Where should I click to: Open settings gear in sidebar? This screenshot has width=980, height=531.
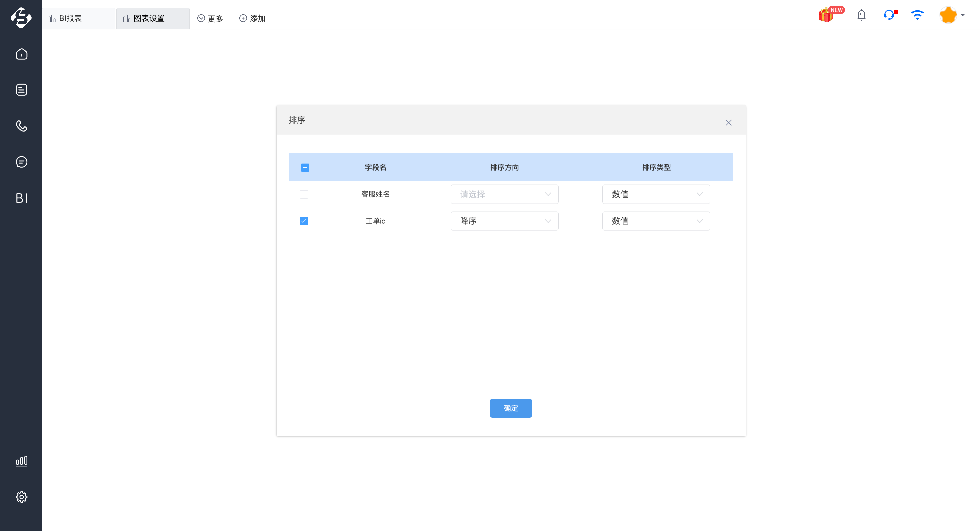21,497
